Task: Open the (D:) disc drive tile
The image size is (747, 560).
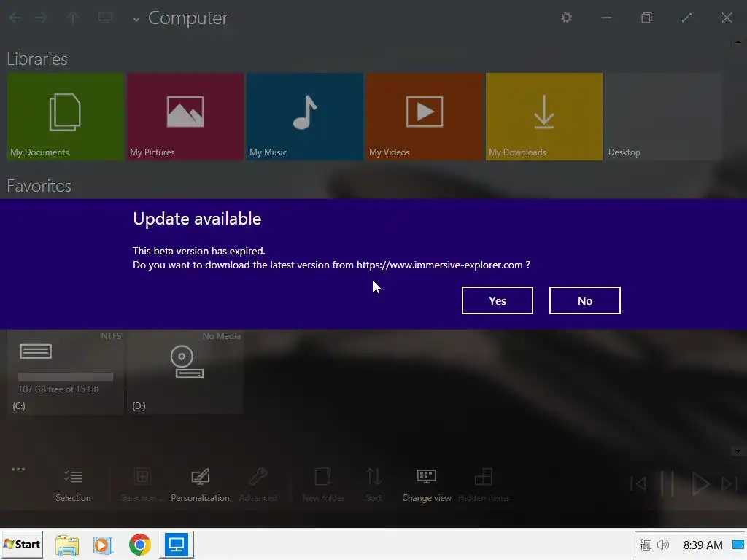Action: pyautogui.click(x=185, y=372)
